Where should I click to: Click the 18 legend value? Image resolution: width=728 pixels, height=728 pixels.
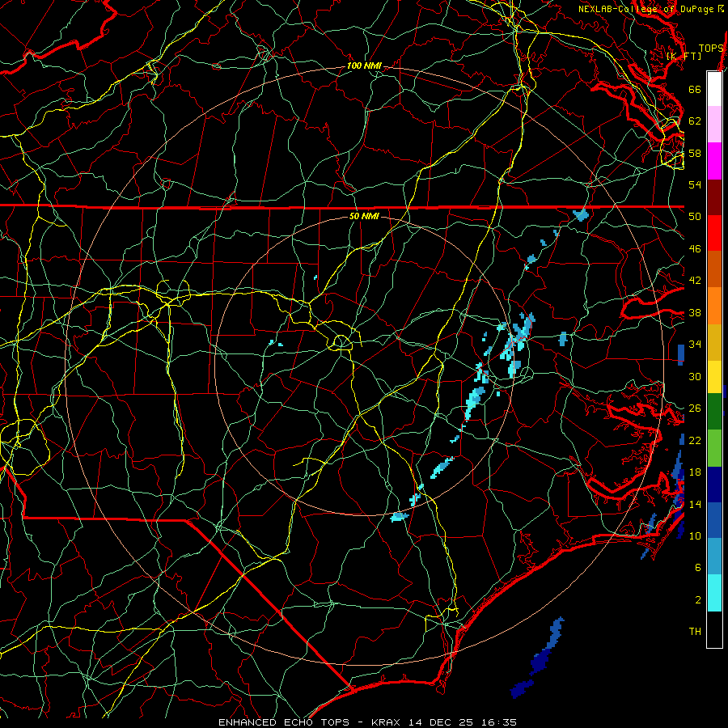(695, 472)
